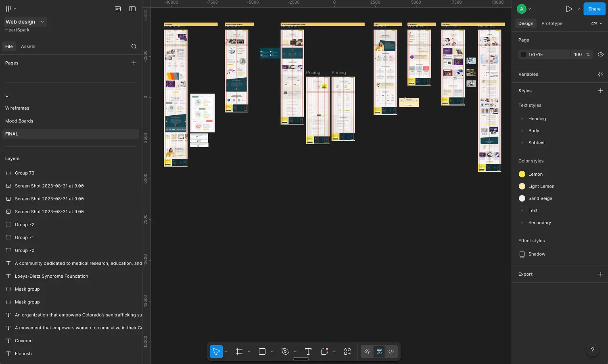The width and height of the screenshot is (608, 364).
Task: Open Move tool options dropdown
Action: click(226, 352)
